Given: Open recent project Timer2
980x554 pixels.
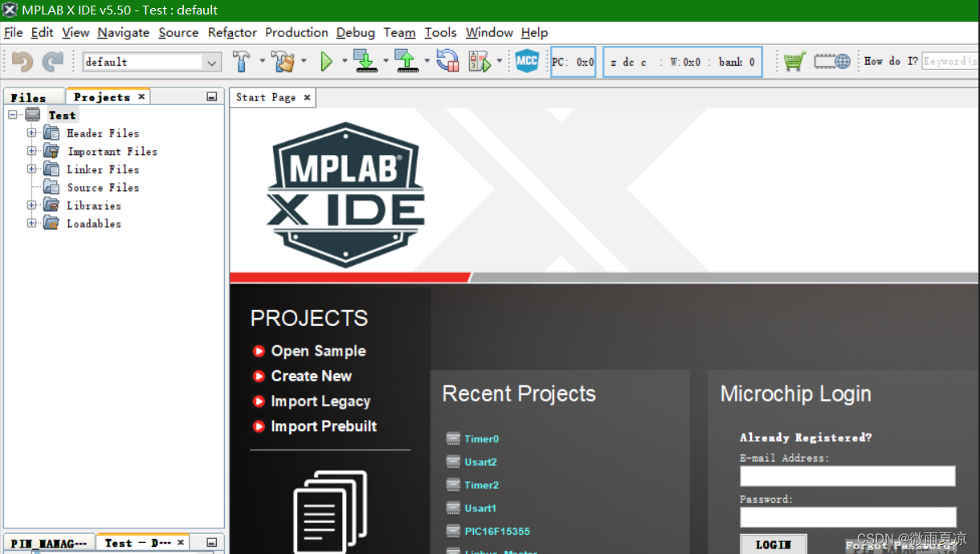Looking at the screenshot, I should pyautogui.click(x=482, y=485).
